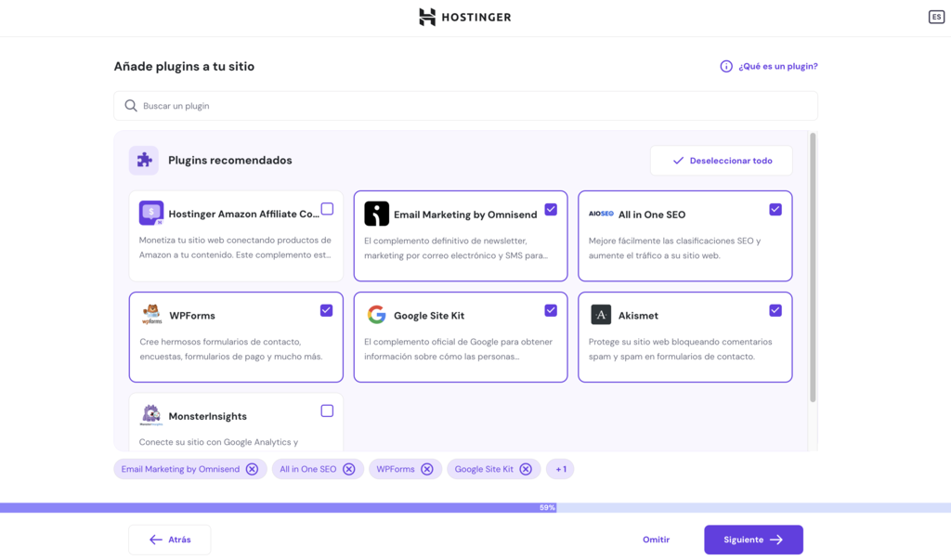
Task: Click the Email Marketing by Omnisend card title
Action: [x=465, y=215]
